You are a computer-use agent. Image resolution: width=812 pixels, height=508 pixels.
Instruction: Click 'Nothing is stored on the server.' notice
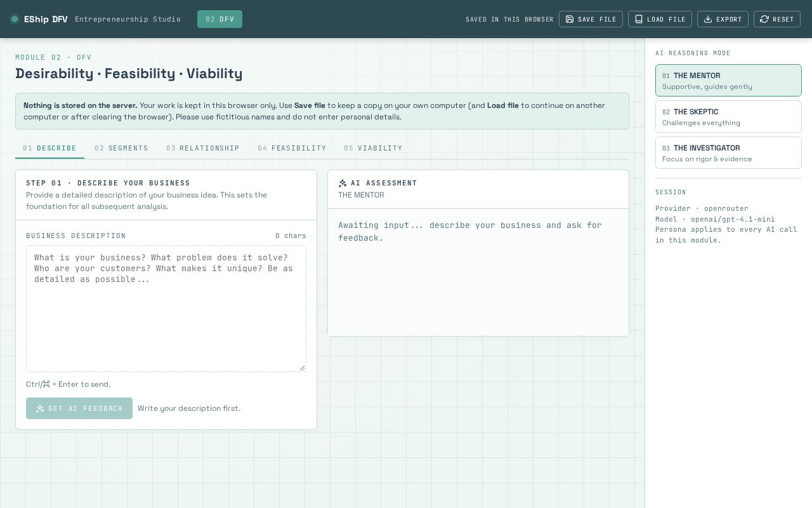tap(81, 105)
